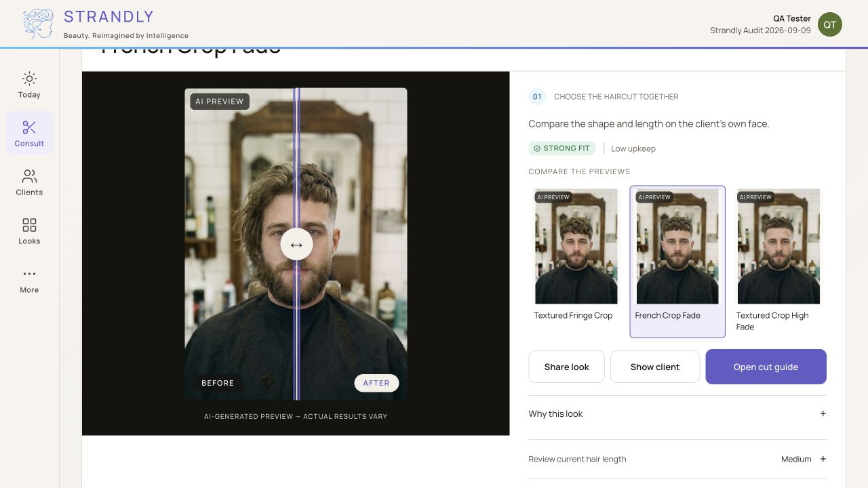Image resolution: width=868 pixels, height=488 pixels.
Task: Click the Strandly Audit 2026-09-09 text
Action: tap(760, 30)
